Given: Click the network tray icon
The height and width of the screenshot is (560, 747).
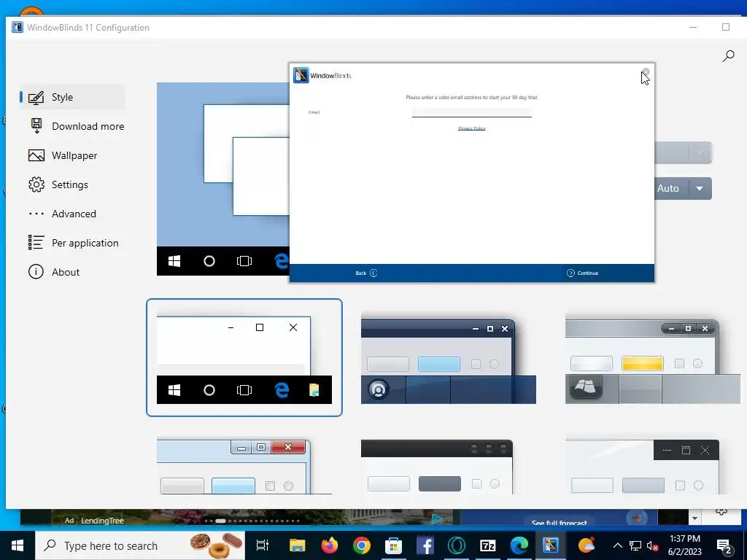Looking at the screenshot, I should click(x=635, y=545).
